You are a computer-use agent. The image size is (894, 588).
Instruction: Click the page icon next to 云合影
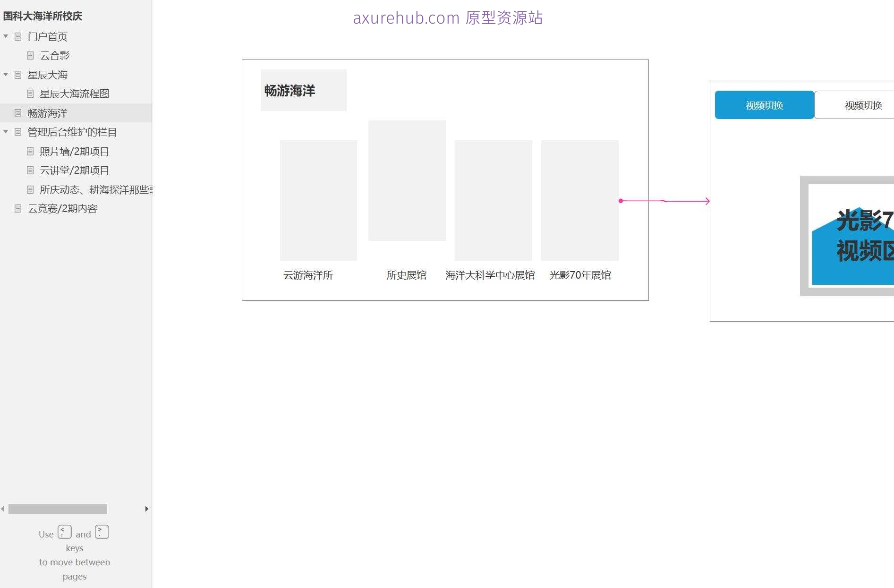(x=29, y=55)
